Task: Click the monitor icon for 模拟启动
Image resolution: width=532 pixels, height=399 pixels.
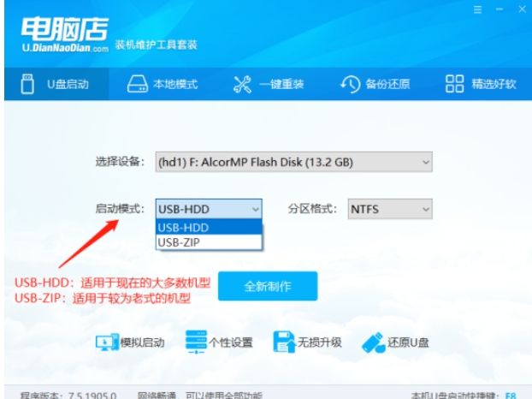Action: [107, 342]
